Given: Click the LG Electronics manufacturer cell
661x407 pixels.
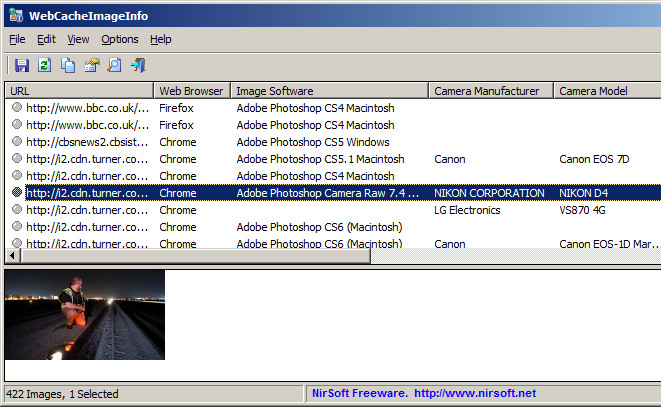Looking at the screenshot, I should click(467, 210).
